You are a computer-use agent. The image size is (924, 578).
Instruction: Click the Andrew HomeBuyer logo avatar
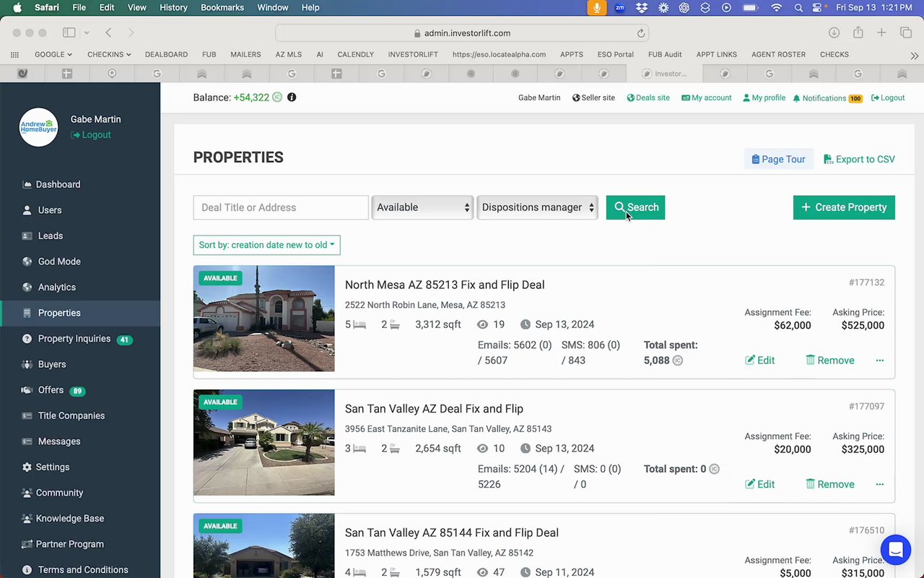click(38, 127)
